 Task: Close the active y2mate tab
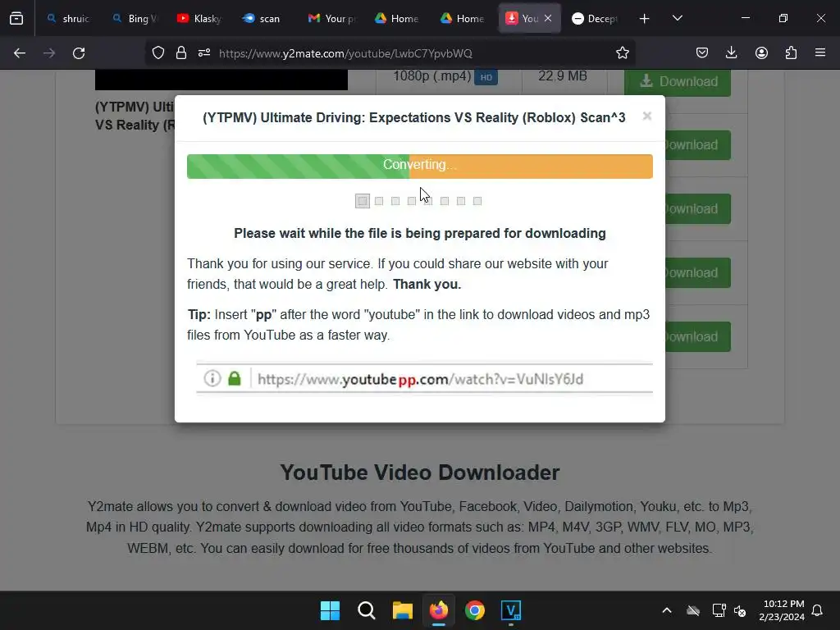(548, 18)
